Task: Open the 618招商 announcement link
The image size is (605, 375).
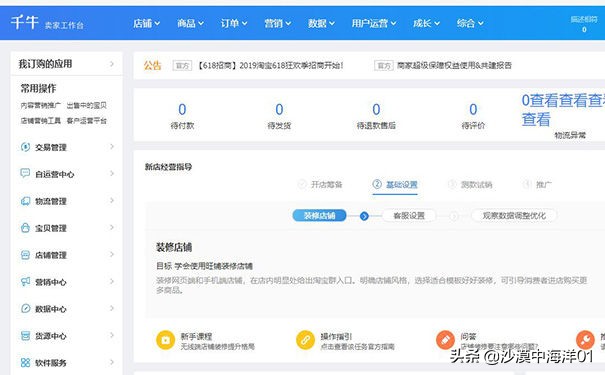Action: coord(270,66)
